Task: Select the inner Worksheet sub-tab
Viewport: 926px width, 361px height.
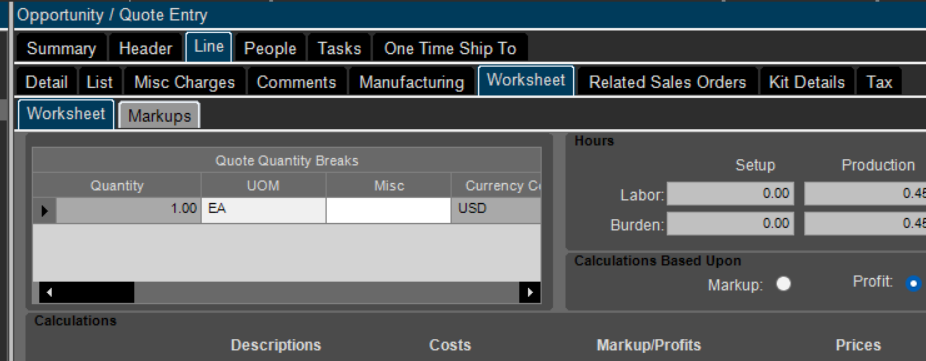Action: click(66, 114)
